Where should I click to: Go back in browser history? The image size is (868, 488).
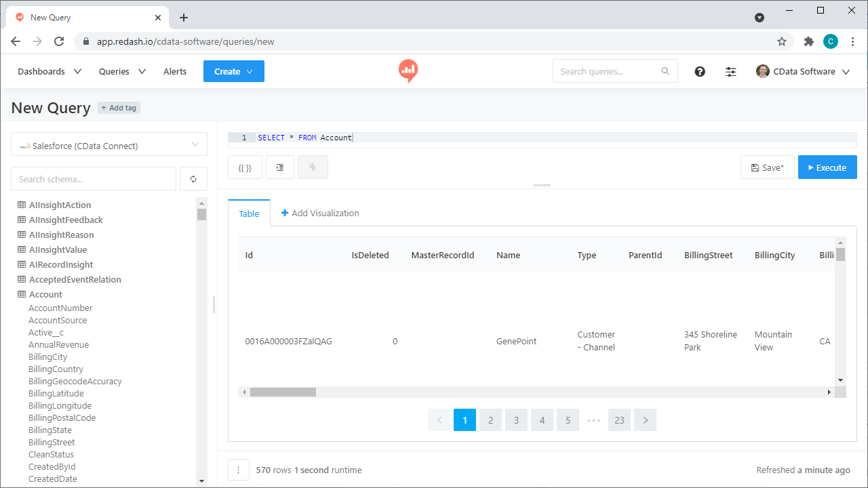coord(16,41)
